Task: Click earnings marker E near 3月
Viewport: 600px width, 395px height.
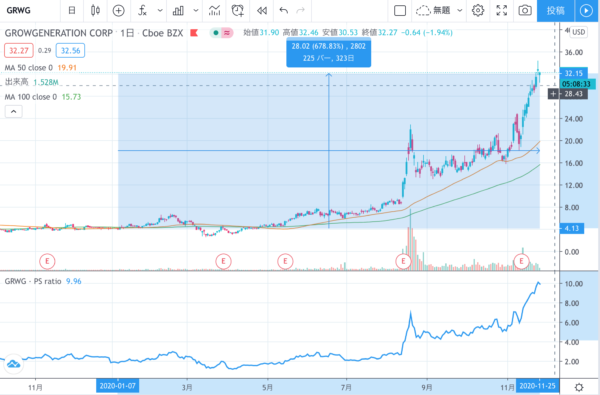Action: click(x=223, y=261)
